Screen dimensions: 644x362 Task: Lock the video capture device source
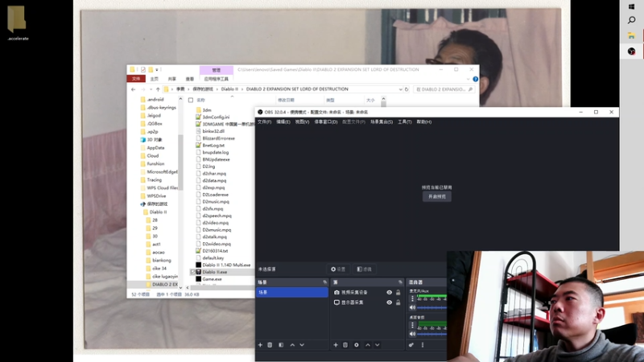pyautogui.click(x=398, y=292)
